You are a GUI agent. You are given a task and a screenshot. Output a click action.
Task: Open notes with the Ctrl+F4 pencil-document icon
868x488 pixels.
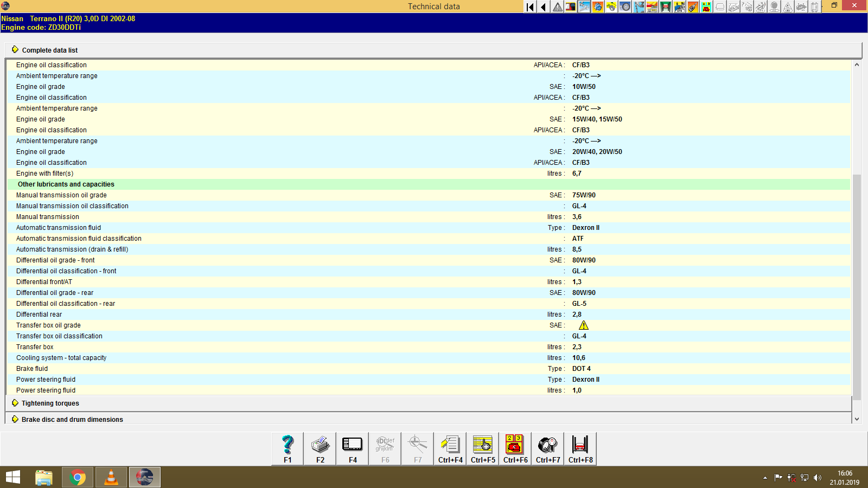coord(450,448)
